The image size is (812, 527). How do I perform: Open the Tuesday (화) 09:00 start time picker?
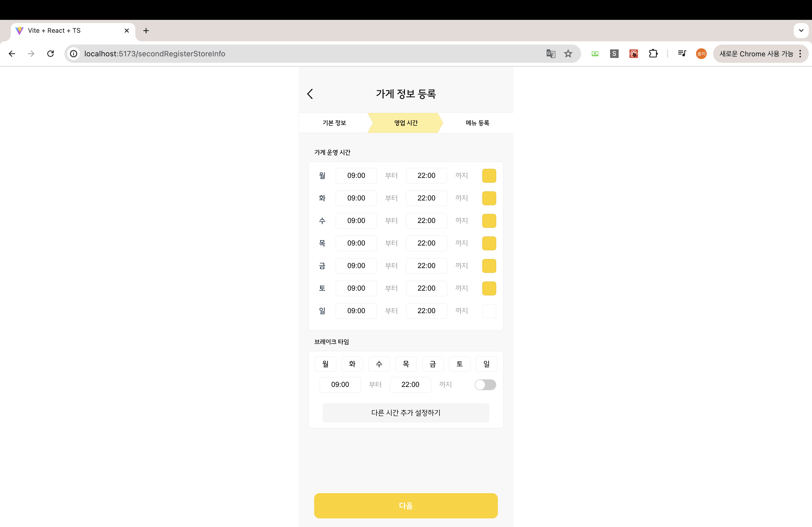356,198
